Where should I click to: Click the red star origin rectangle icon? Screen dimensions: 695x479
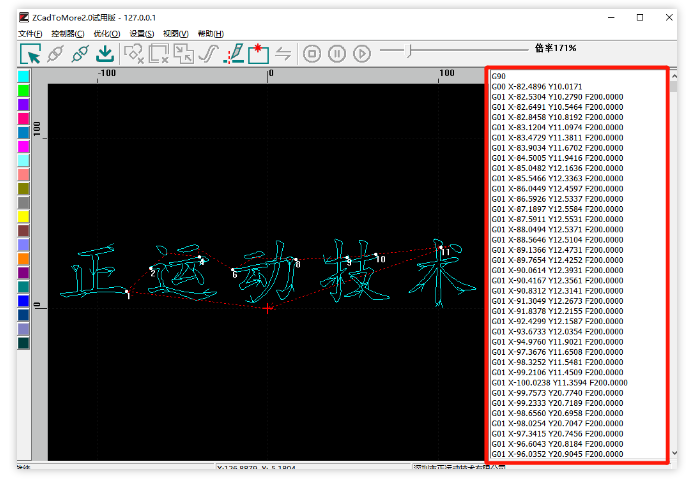click(258, 54)
